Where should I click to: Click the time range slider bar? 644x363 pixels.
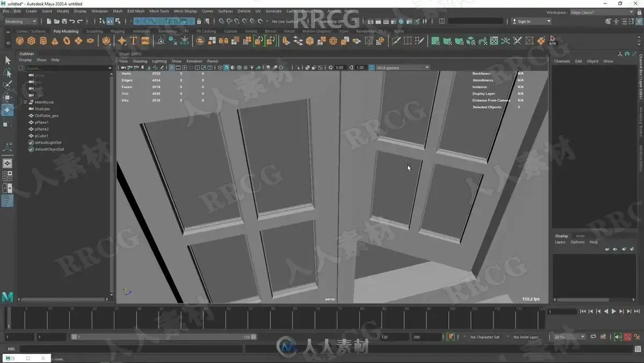click(x=164, y=337)
